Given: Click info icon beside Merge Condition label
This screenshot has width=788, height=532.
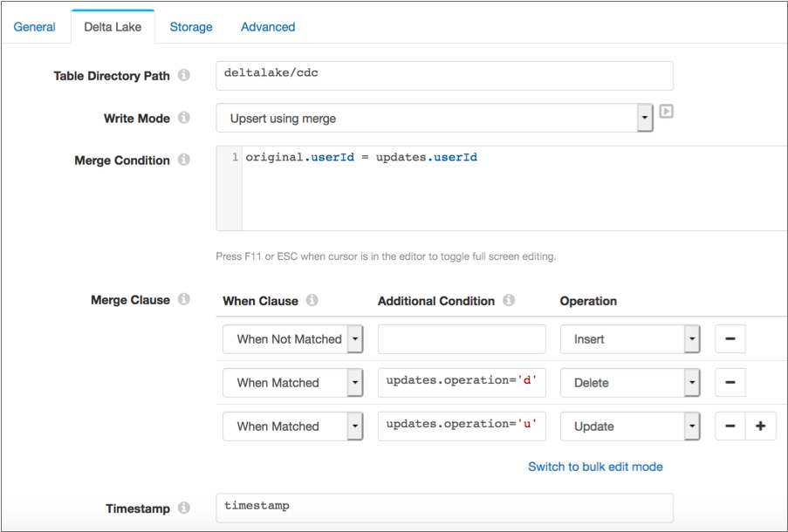Looking at the screenshot, I should click(x=184, y=160).
